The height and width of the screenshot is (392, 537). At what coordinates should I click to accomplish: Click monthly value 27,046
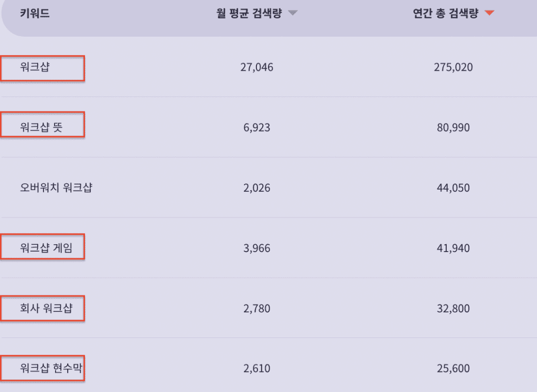(257, 67)
